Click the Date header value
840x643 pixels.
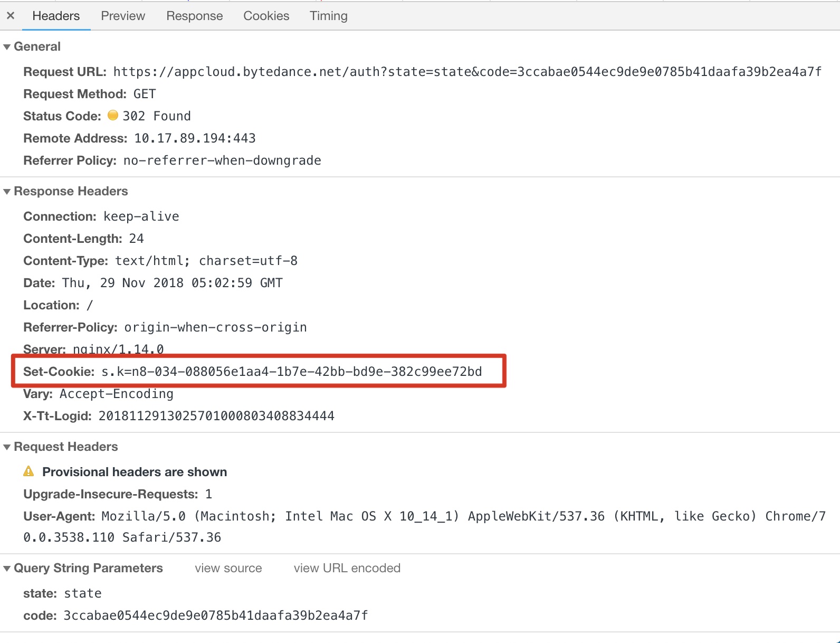point(173,283)
